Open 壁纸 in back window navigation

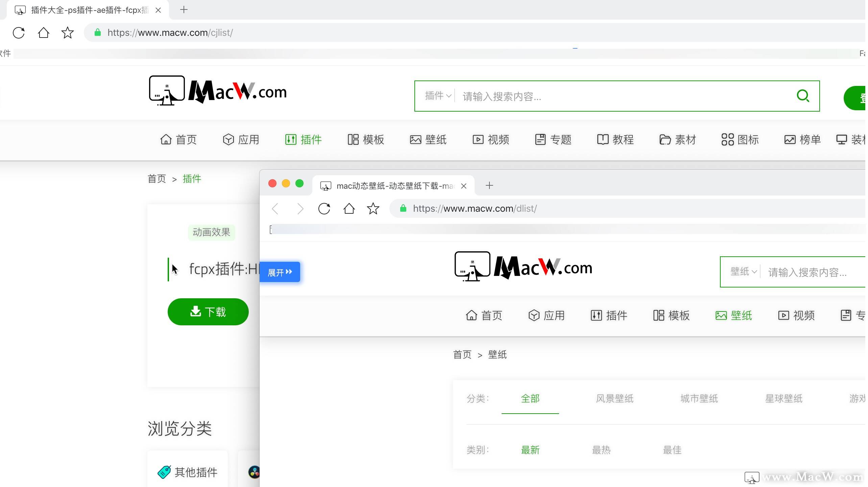point(428,139)
